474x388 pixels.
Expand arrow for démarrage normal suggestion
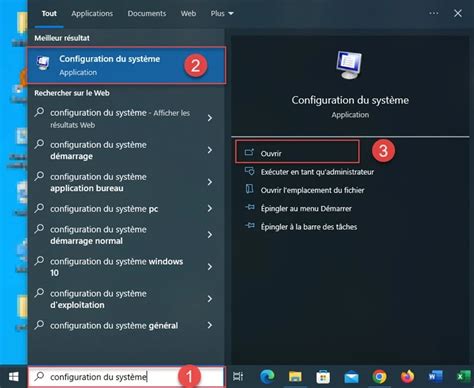point(210,235)
